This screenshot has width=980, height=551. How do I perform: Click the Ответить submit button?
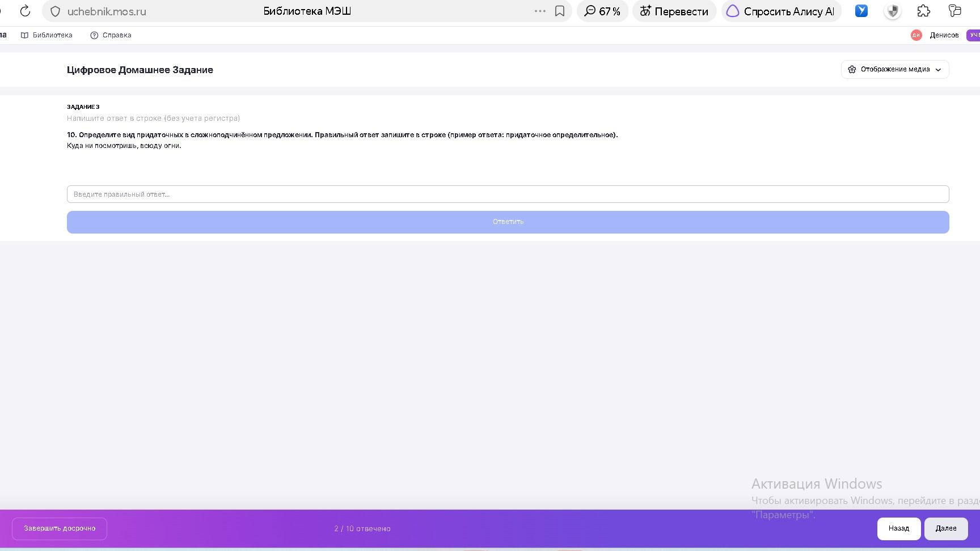click(x=508, y=222)
